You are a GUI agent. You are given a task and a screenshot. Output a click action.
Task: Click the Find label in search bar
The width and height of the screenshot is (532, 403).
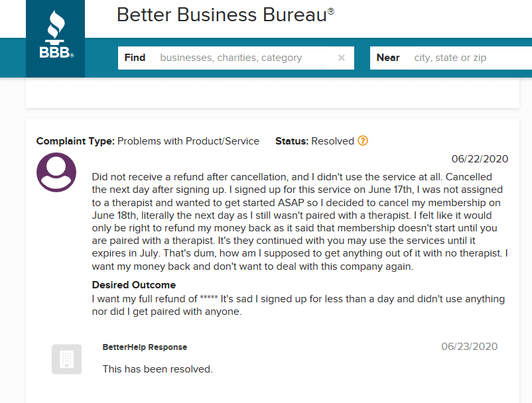tap(135, 58)
